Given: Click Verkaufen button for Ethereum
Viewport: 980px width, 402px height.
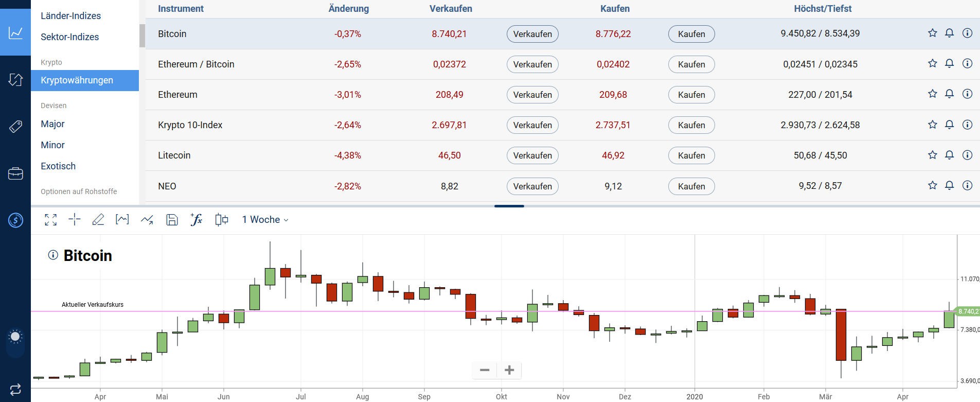Looking at the screenshot, I should pyautogui.click(x=532, y=95).
